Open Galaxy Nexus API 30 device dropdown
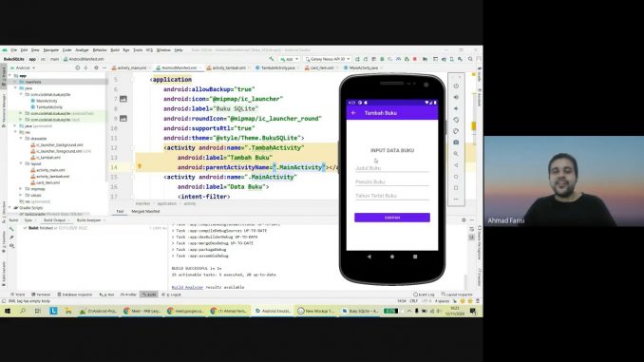The image size is (644, 362). click(328, 59)
